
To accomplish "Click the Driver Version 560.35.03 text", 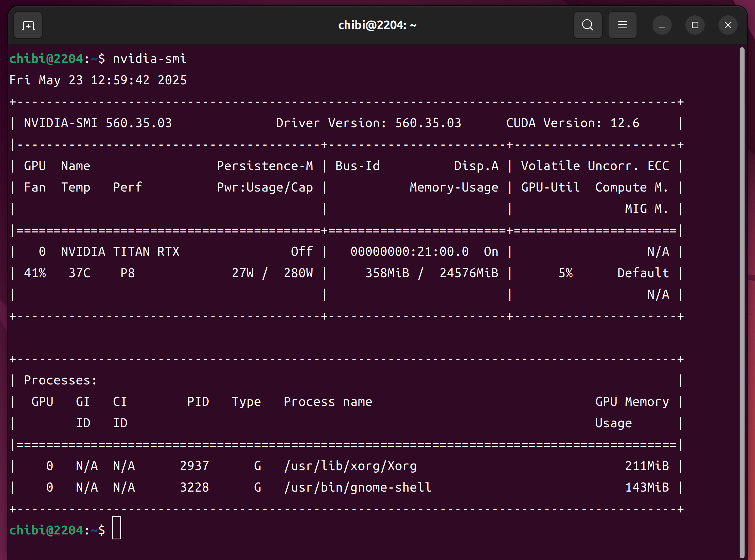I will [369, 123].
